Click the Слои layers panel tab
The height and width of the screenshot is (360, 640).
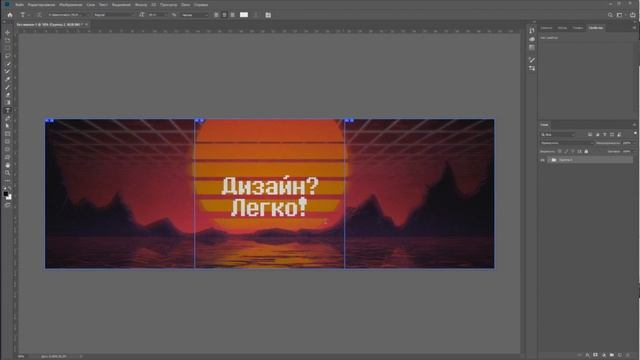pyautogui.click(x=544, y=124)
